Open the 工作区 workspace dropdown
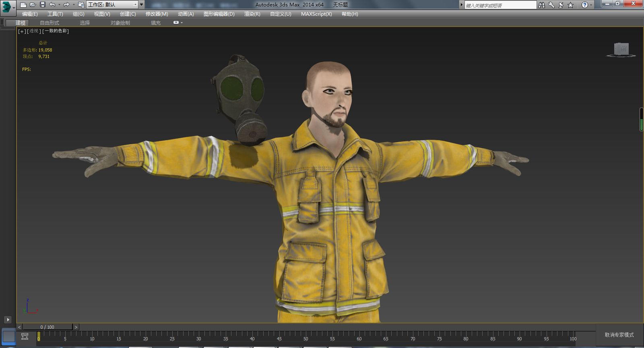Image resolution: width=644 pixels, height=348 pixels. click(x=113, y=5)
